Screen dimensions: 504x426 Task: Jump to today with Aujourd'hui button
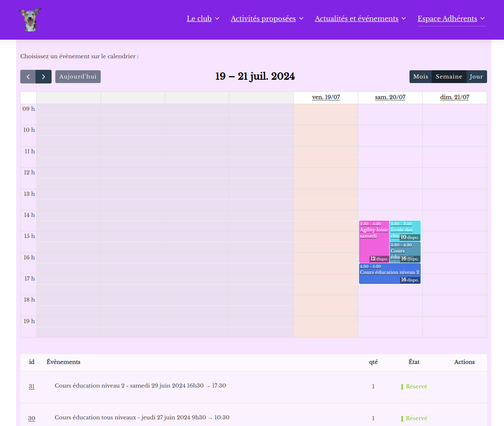click(x=78, y=77)
